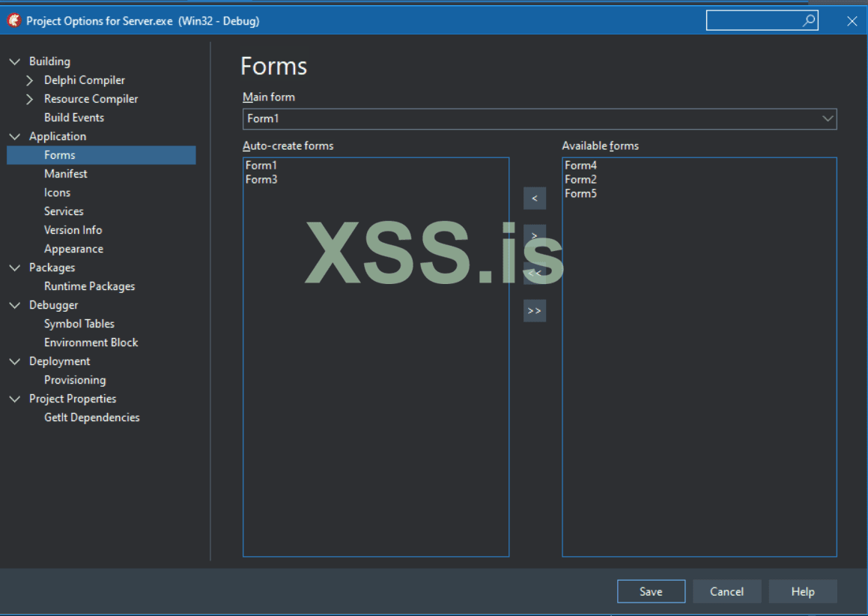Collapse the Deployment tree node
This screenshot has width=868, height=616.
pyautogui.click(x=15, y=361)
